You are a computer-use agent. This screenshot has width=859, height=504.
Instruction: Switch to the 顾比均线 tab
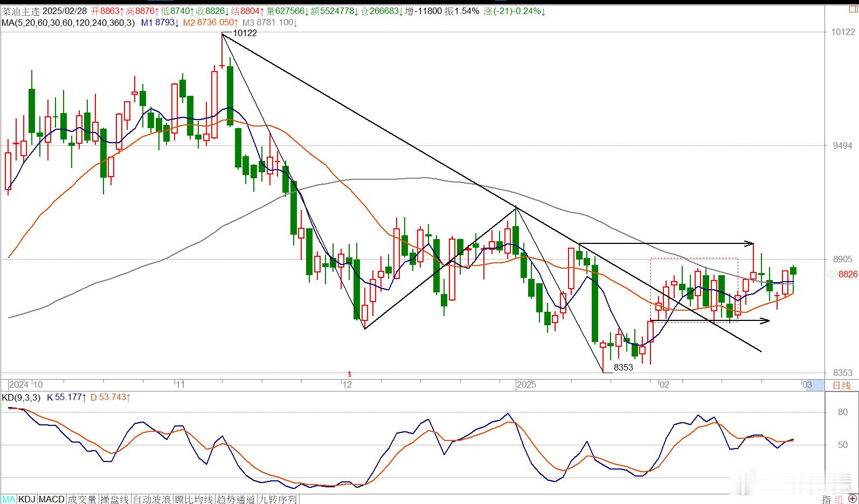pyautogui.click(x=194, y=499)
